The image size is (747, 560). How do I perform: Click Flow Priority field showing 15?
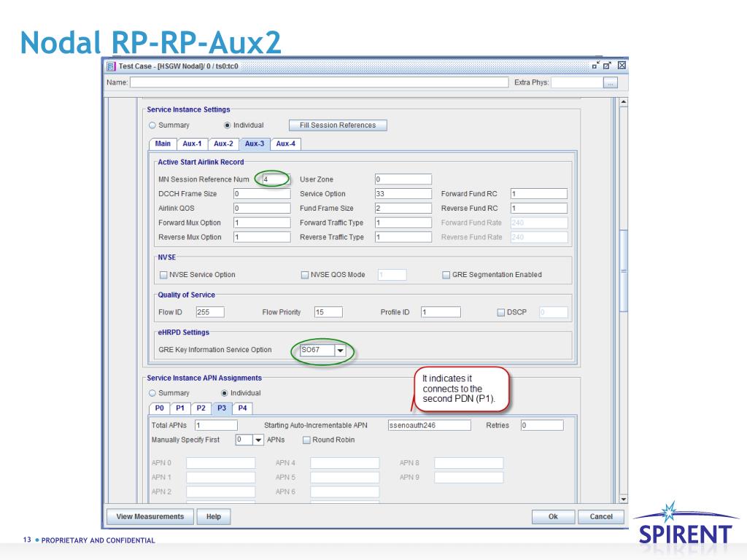pos(328,312)
